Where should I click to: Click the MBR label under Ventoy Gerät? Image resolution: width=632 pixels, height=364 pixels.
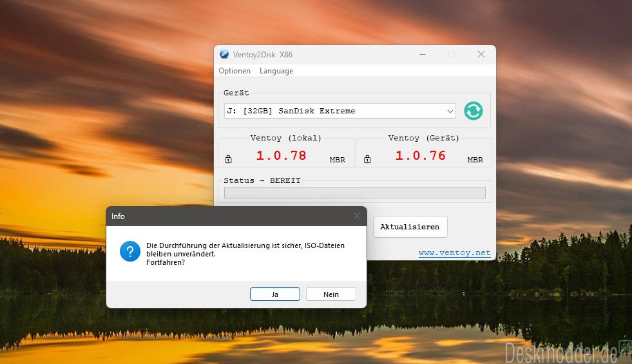click(x=475, y=160)
